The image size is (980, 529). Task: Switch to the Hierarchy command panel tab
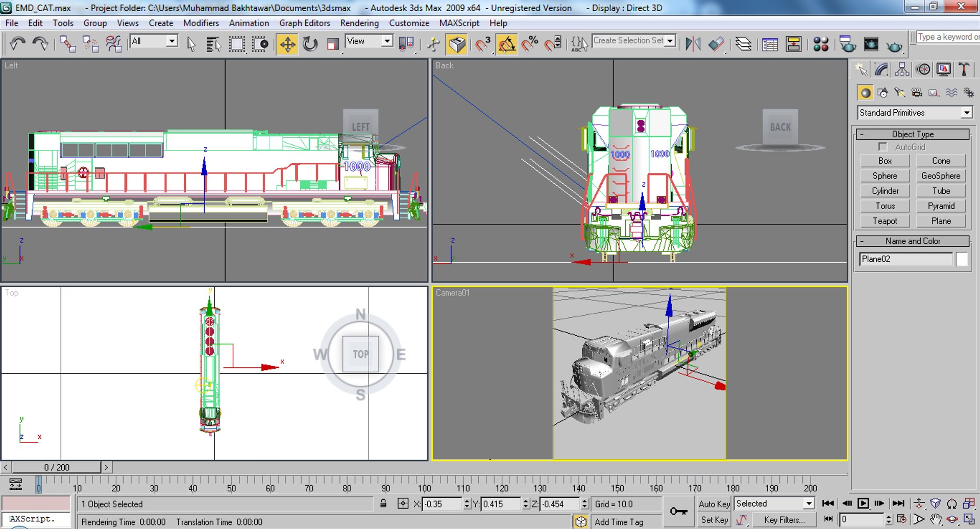coord(902,69)
